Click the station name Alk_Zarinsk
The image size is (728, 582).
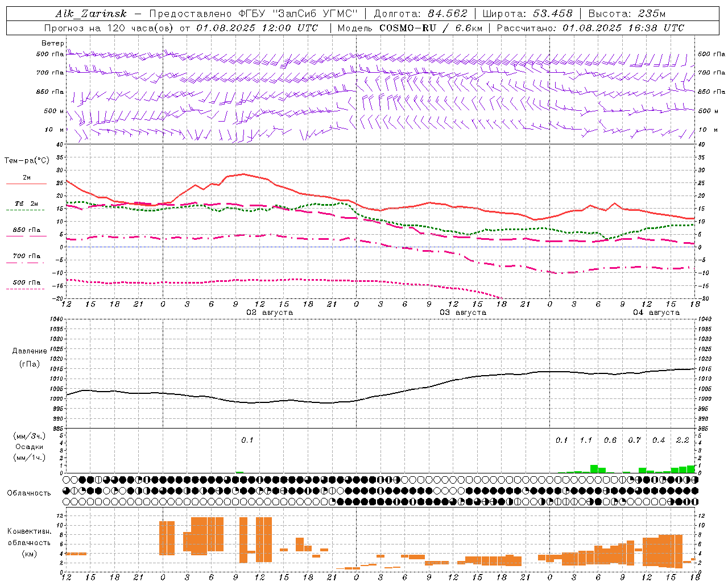point(91,14)
